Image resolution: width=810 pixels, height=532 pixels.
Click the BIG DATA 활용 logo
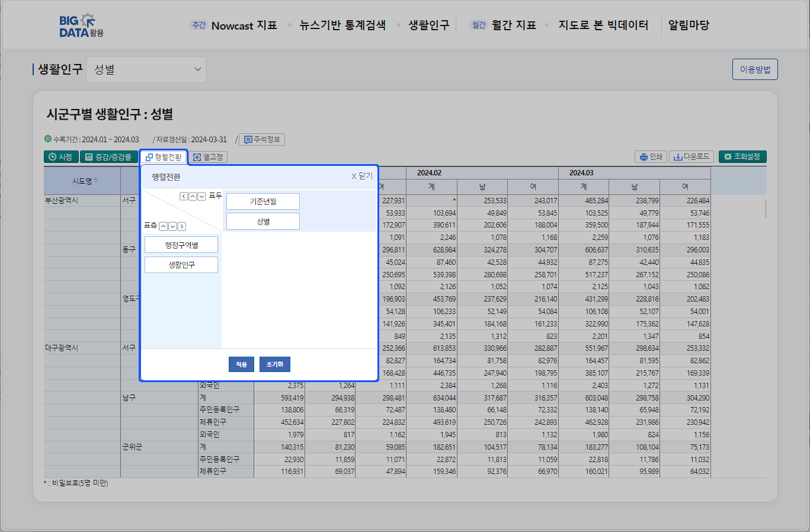(81, 25)
